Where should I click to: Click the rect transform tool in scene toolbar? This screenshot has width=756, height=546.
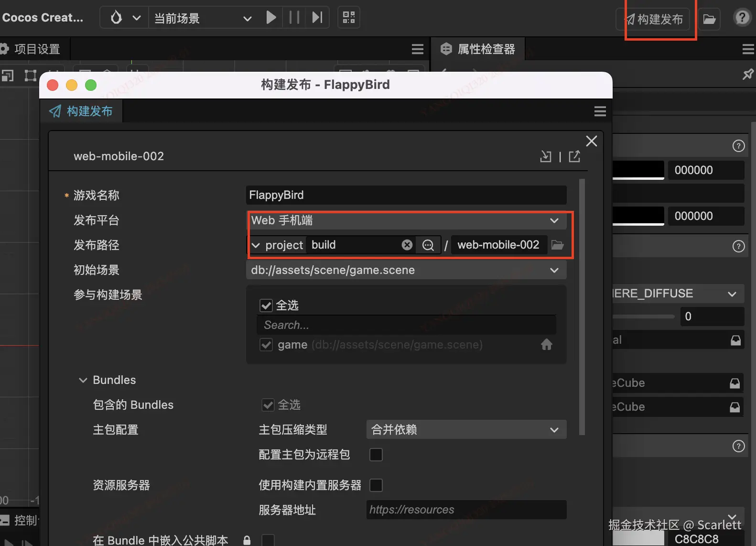[x=30, y=76]
